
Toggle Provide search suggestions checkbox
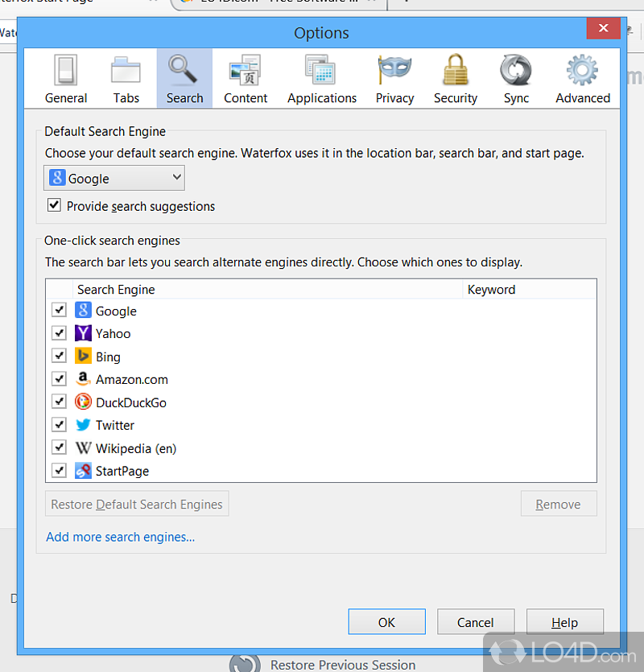click(54, 205)
